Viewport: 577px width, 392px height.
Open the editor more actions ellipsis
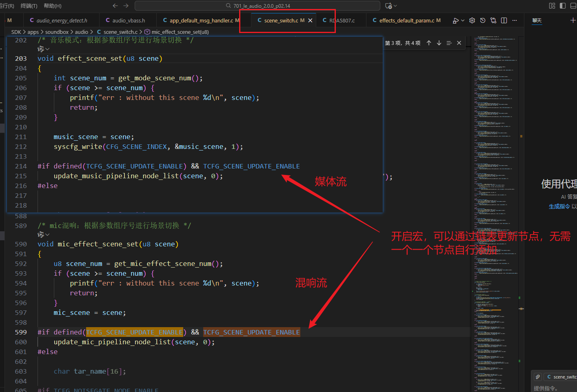coord(515,20)
